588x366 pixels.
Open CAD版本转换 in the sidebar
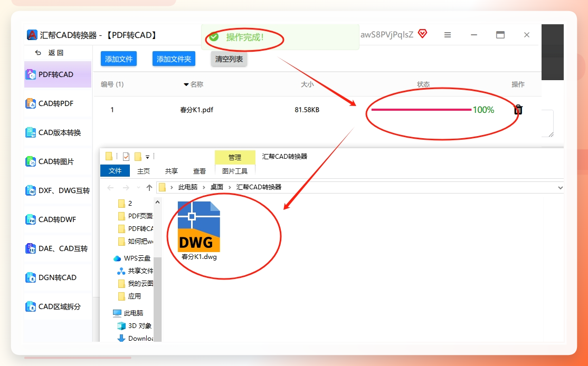pyautogui.click(x=58, y=132)
